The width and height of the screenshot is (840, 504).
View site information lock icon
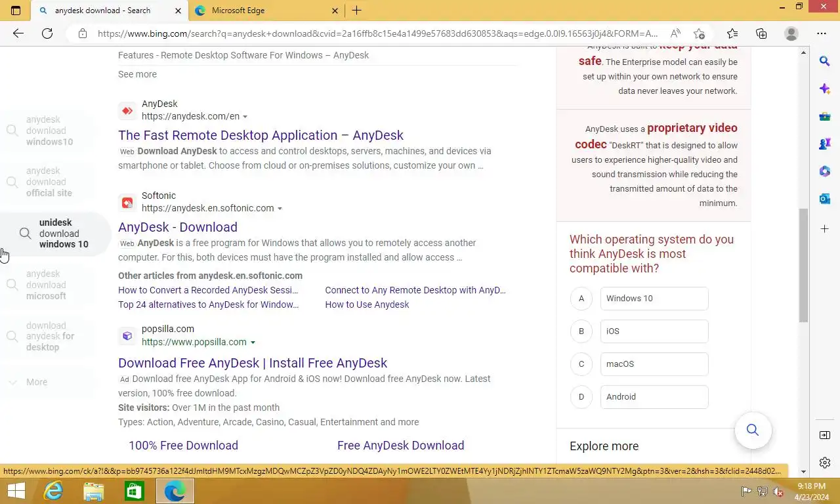pos(82,33)
